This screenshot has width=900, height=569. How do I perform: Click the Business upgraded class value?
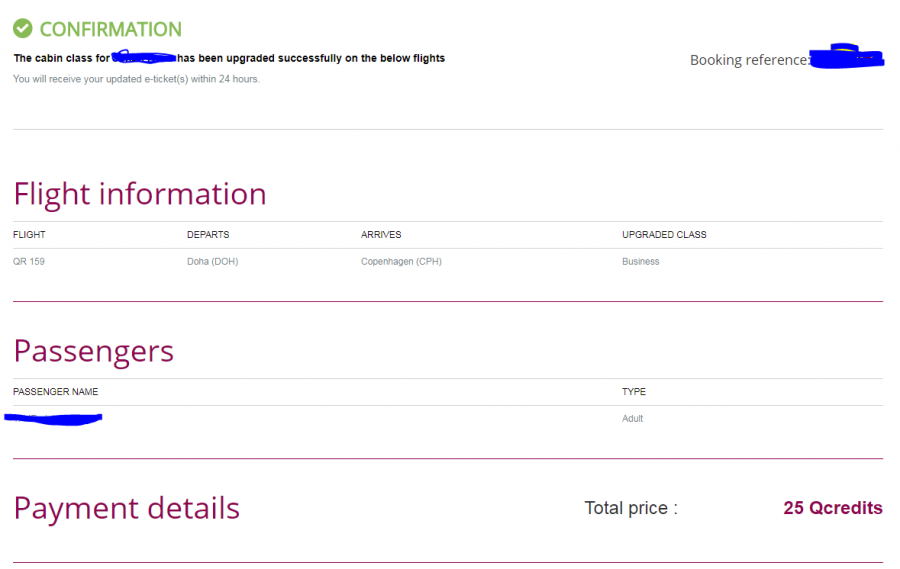[641, 262]
